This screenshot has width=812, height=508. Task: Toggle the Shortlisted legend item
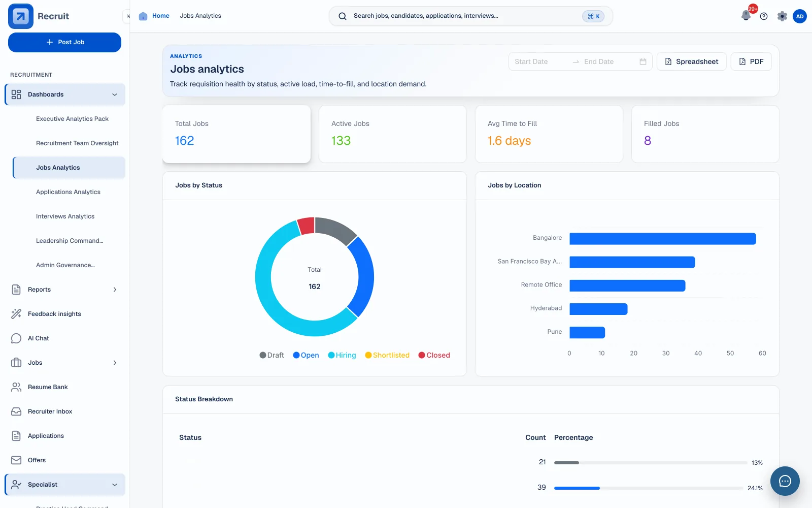(x=387, y=355)
